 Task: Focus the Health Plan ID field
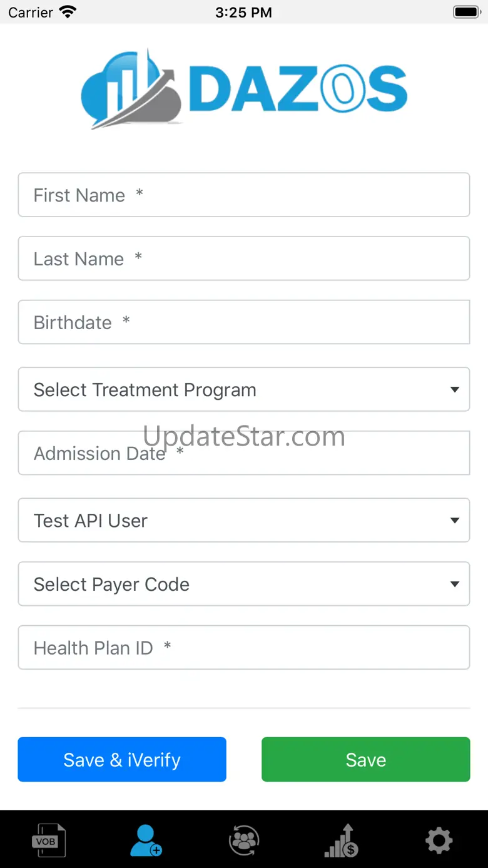click(x=244, y=648)
